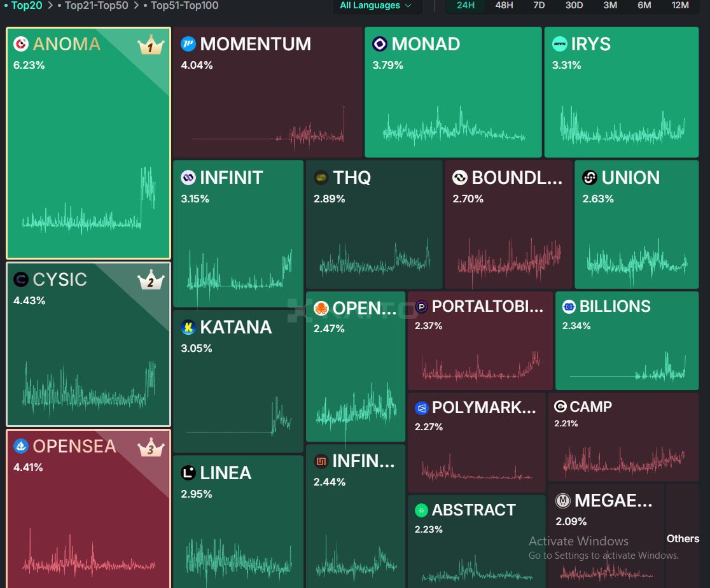Viewport: 710px width, 588px height.
Task: Click the UNION project logo icon
Action: 590,178
